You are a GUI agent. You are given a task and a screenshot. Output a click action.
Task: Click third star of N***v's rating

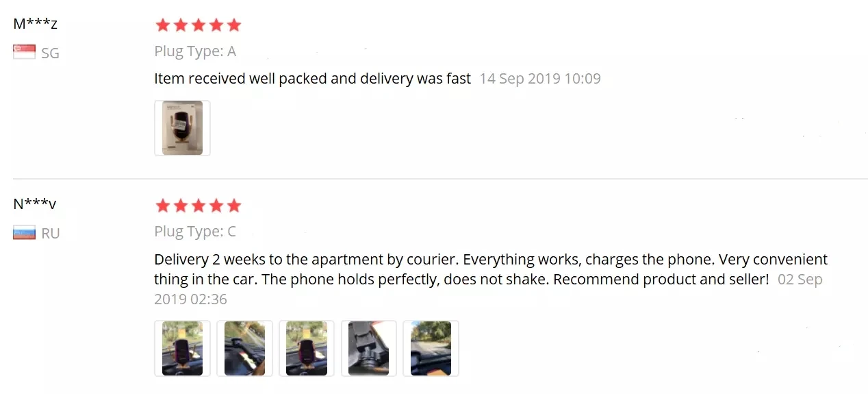pos(199,206)
